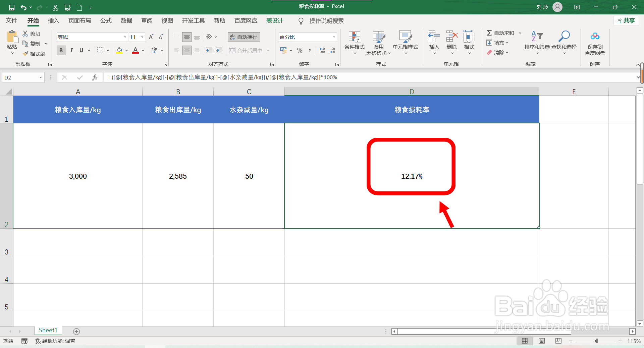Image resolution: width=644 pixels, height=348 pixels.
Task: Toggle middle vertical alignment
Action: point(187,37)
